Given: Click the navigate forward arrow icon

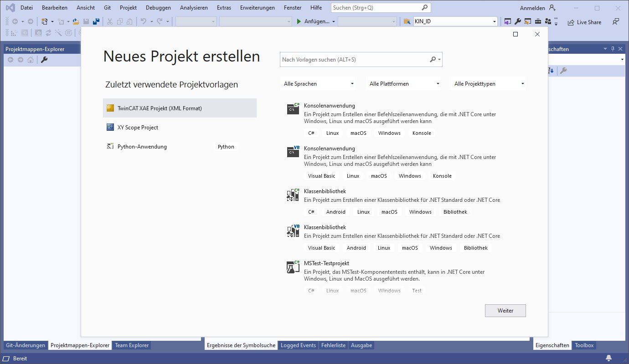Looking at the screenshot, I should 31,21.
